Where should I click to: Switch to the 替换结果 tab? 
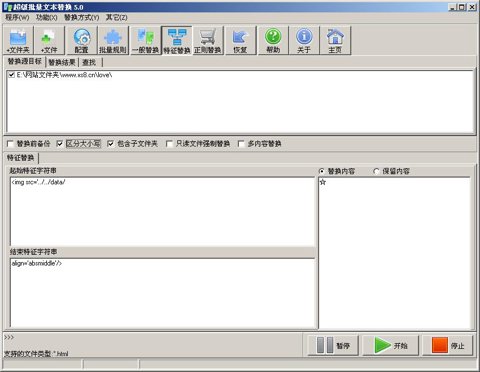click(x=62, y=62)
